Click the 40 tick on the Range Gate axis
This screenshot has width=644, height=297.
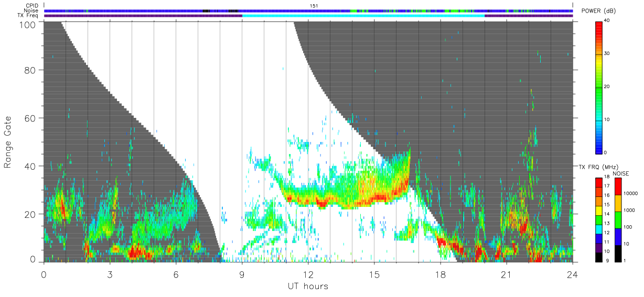pyautogui.click(x=31, y=166)
